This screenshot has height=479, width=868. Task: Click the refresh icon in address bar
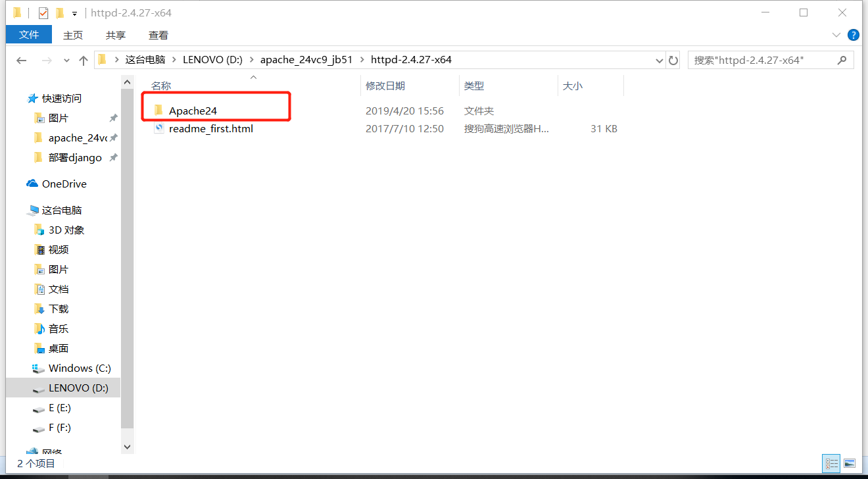pyautogui.click(x=673, y=60)
